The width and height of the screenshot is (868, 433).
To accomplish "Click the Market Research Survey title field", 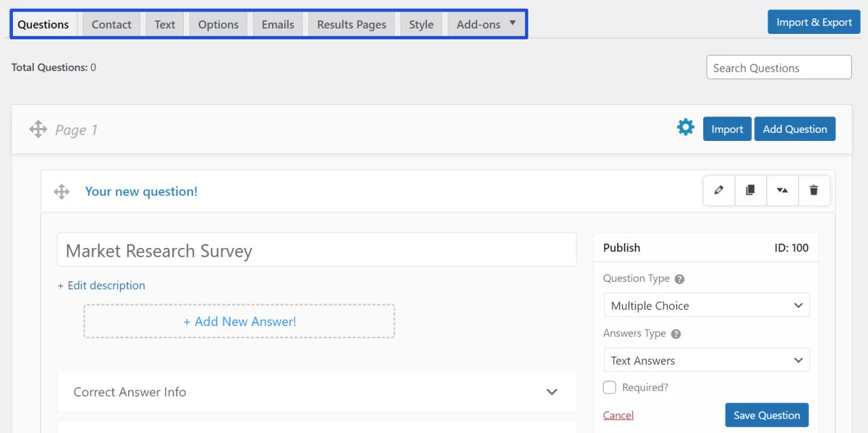I will click(x=317, y=250).
